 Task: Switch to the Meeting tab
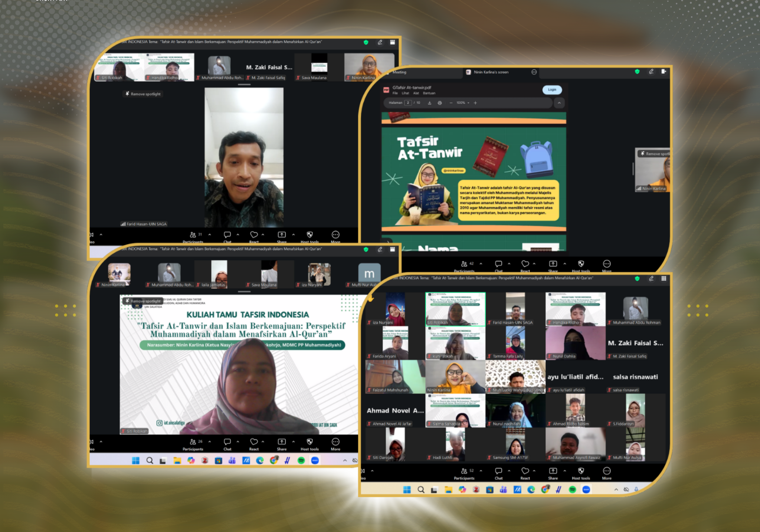(x=399, y=72)
